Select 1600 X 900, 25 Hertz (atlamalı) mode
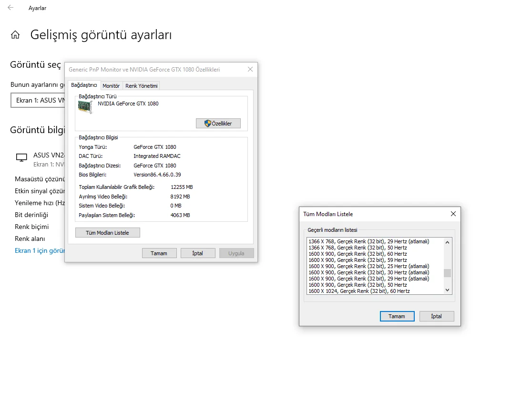This screenshot has height=405, width=532. pos(369,266)
